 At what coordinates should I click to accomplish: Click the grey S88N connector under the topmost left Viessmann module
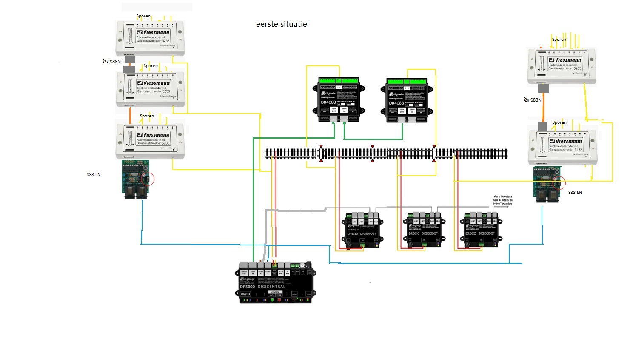129,60
